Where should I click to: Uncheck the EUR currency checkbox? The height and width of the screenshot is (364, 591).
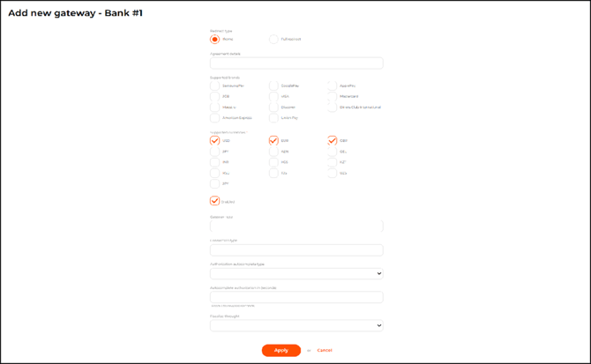tap(273, 140)
